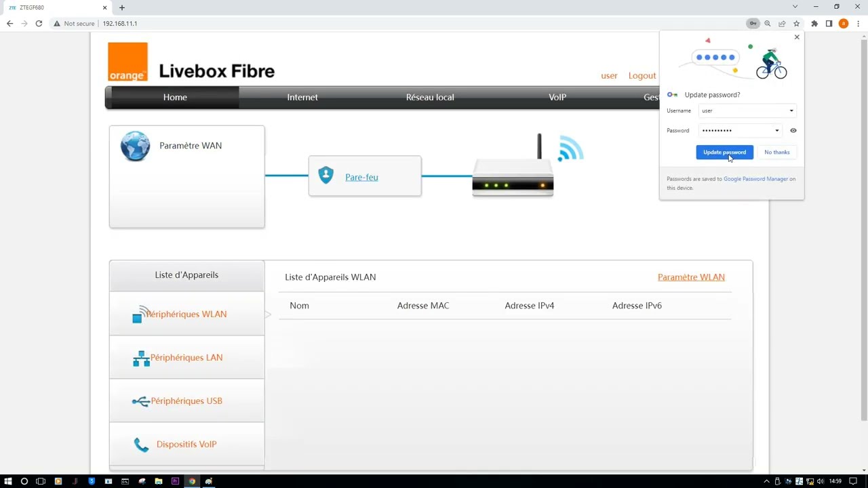Close the Update password popup
Screen dimensions: 868x488
797,37
